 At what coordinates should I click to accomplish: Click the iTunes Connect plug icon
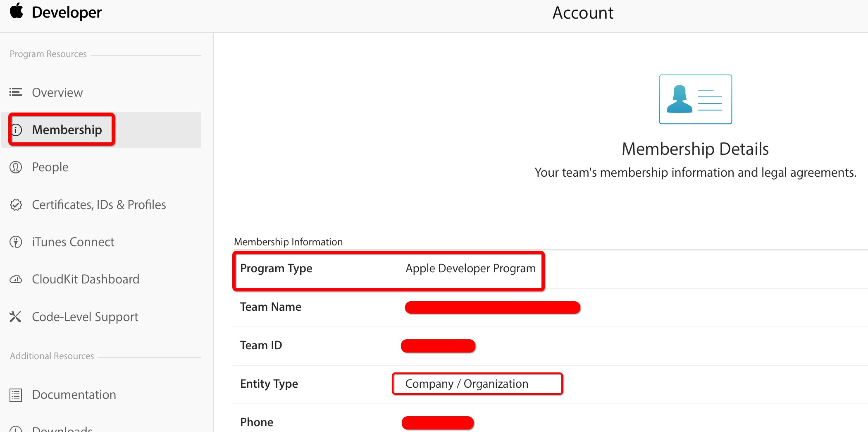(16, 242)
